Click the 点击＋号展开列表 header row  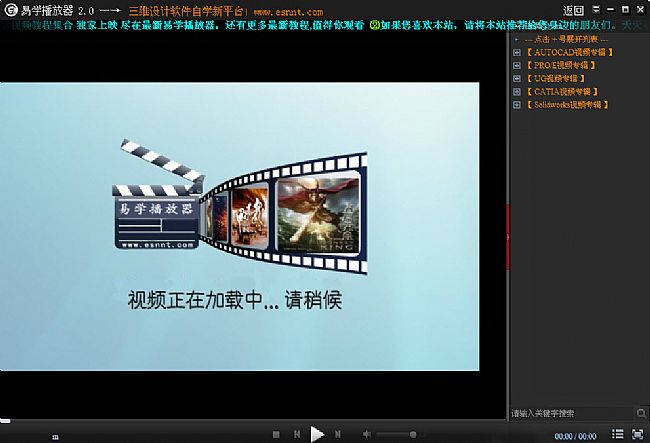pos(566,40)
